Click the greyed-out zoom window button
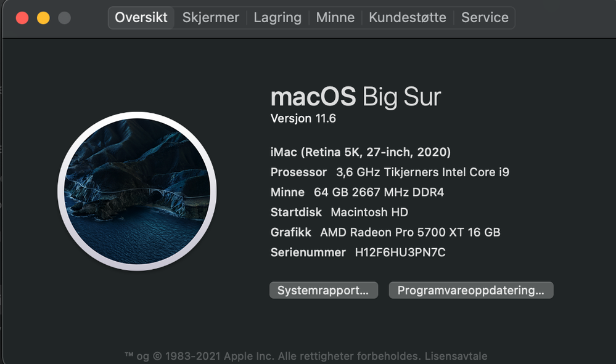This screenshot has height=364, width=616. (64, 18)
